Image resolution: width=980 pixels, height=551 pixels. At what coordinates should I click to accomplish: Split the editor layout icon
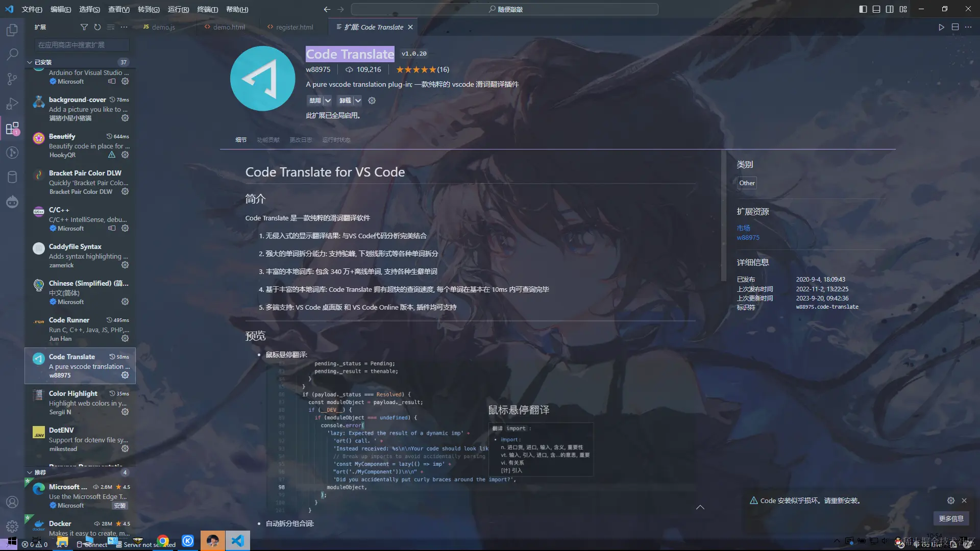tap(955, 27)
